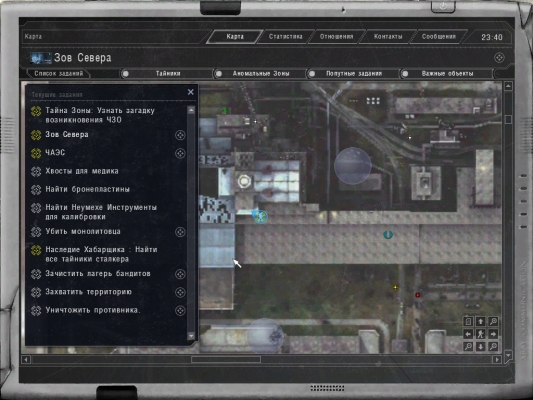Screen dimensions: 533x400
Task: Select the Хвосты для медика quest
Action: pos(82,171)
